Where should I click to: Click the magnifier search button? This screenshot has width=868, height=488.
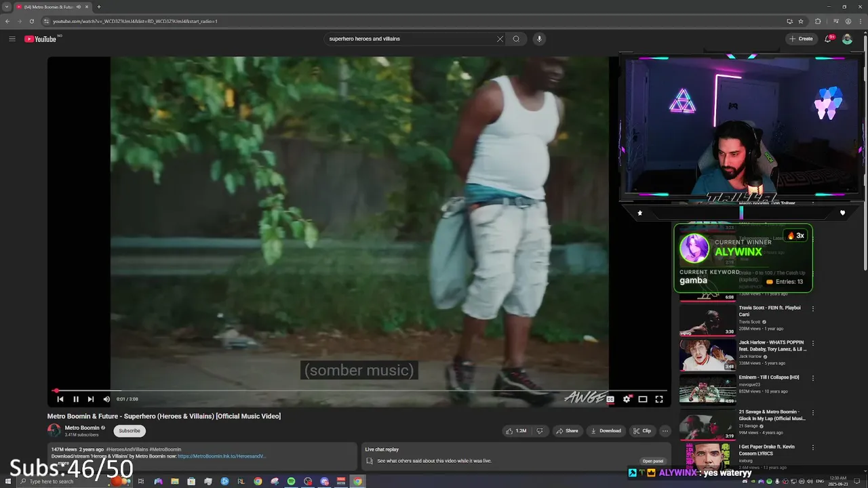tap(516, 39)
